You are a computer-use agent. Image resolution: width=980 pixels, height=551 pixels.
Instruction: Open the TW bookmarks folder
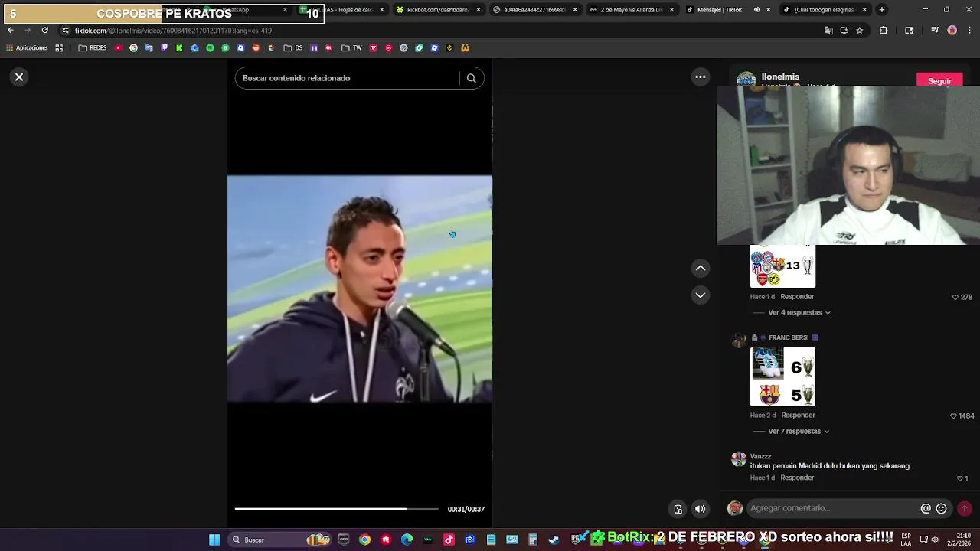351,47
